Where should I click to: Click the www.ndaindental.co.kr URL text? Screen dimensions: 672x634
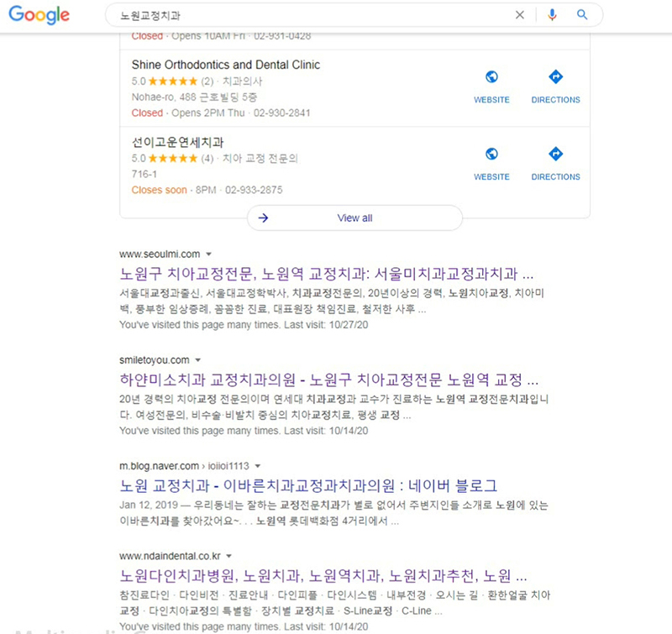[170, 556]
